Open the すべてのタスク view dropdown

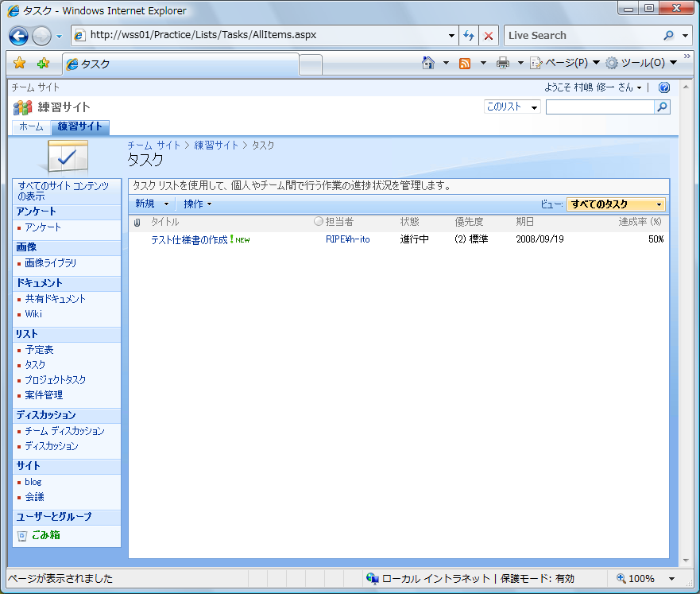[616, 204]
